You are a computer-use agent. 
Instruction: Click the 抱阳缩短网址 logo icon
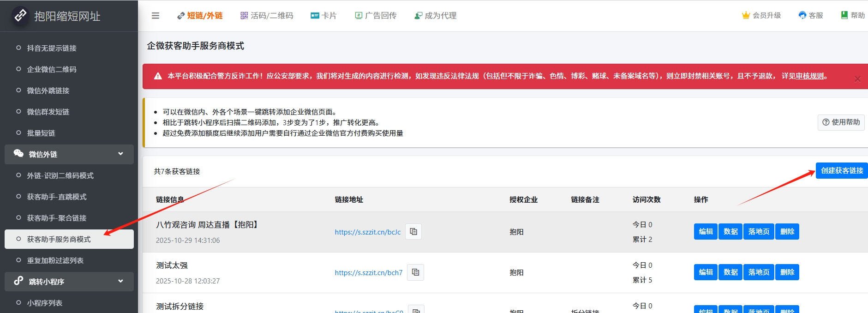[20, 16]
